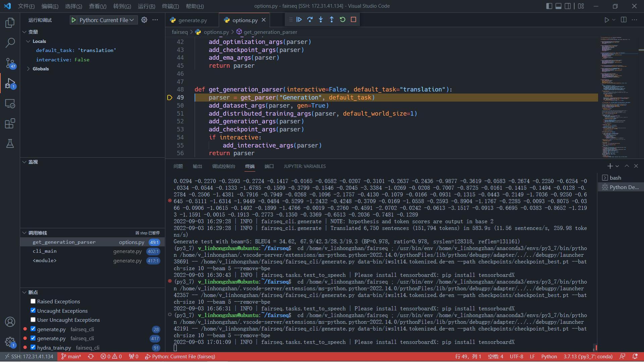Image resolution: width=644 pixels, height=362 pixels.
Task: Open notifications bell in status bar
Action: pyautogui.click(x=635, y=357)
